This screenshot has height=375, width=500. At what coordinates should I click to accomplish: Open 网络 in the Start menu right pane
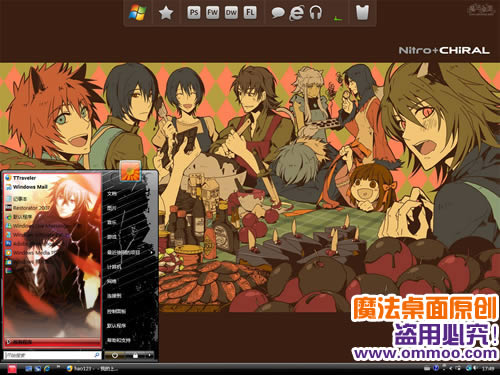coord(112,281)
